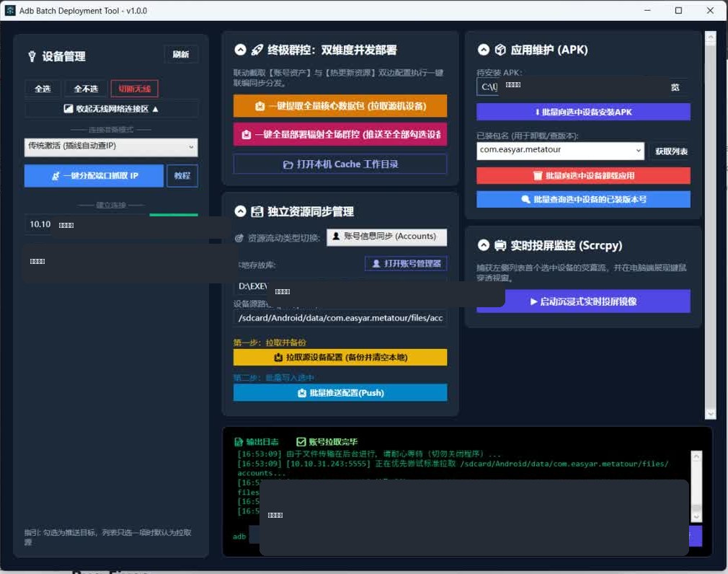Click the play icon on 启动沉浸式实时投屏镜像
The image size is (728, 574).
tap(533, 301)
